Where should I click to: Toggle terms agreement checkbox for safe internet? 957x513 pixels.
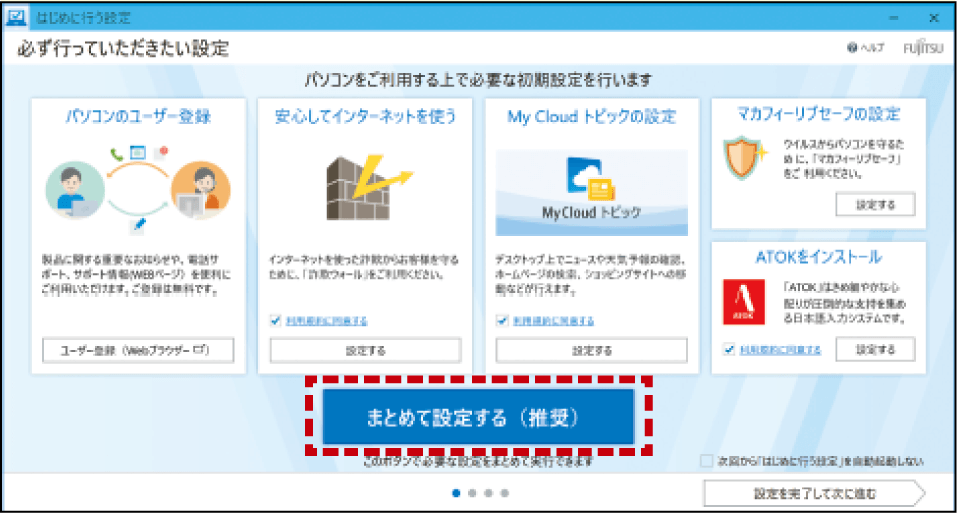pos(277,321)
